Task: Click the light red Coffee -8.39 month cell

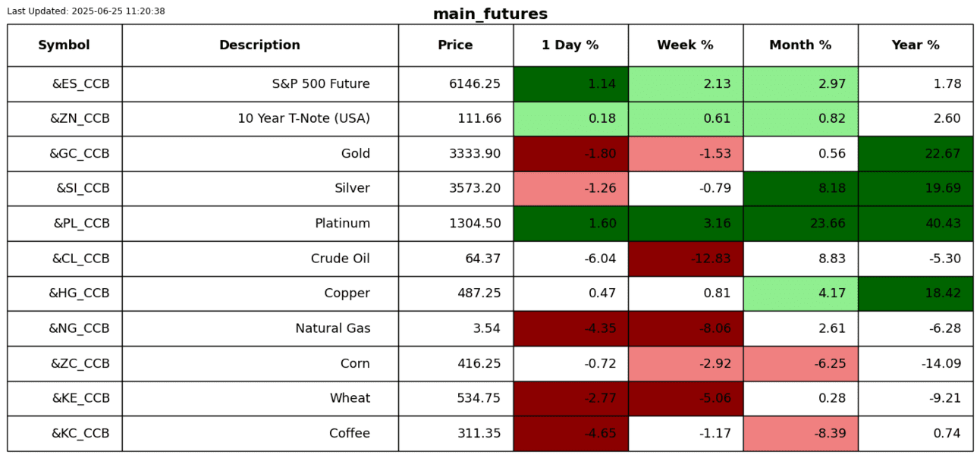Action: 800,434
